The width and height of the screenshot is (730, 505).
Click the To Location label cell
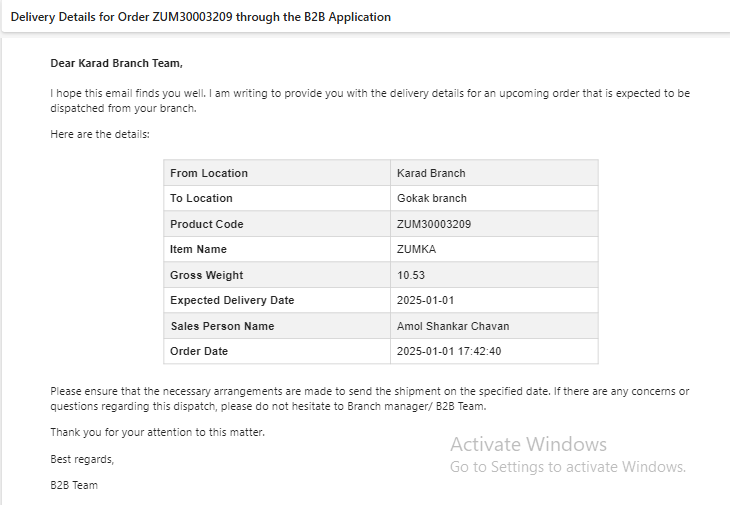pyautogui.click(x=277, y=198)
